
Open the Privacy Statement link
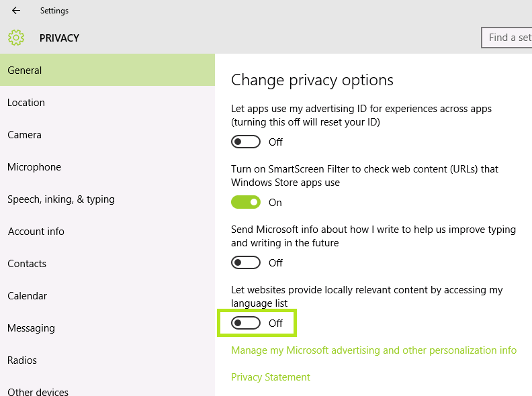(271, 377)
